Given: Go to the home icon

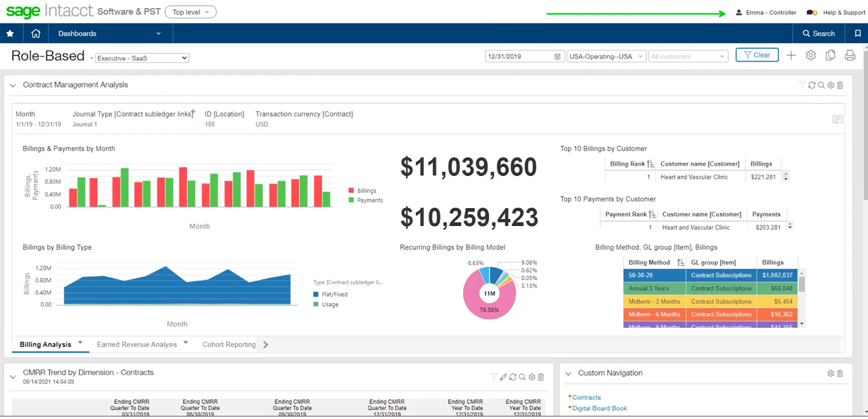Looking at the screenshot, I should 36,34.
